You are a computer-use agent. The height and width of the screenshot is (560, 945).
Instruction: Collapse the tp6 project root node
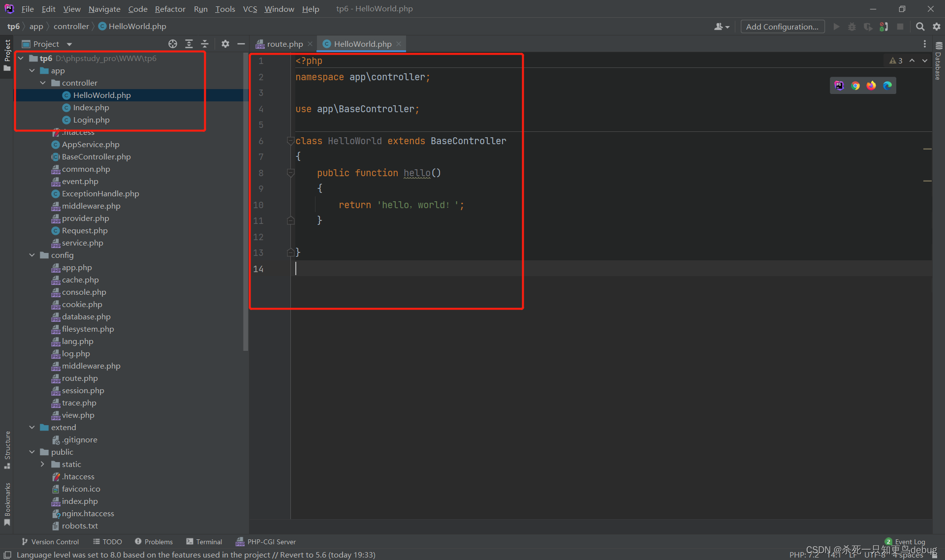point(21,58)
